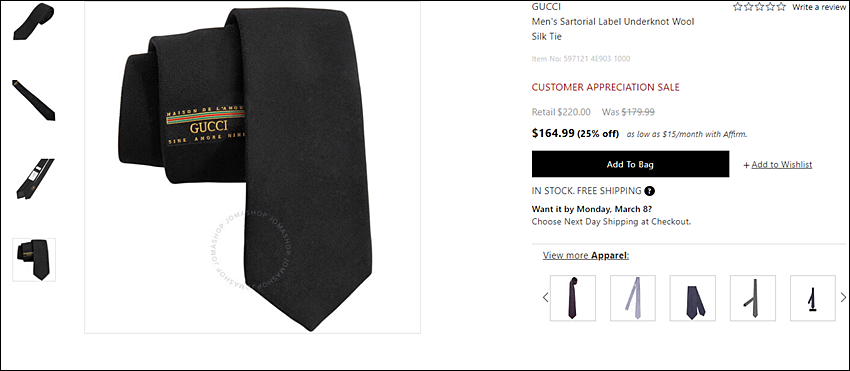Open the black tie clip suggestion

[813, 298]
